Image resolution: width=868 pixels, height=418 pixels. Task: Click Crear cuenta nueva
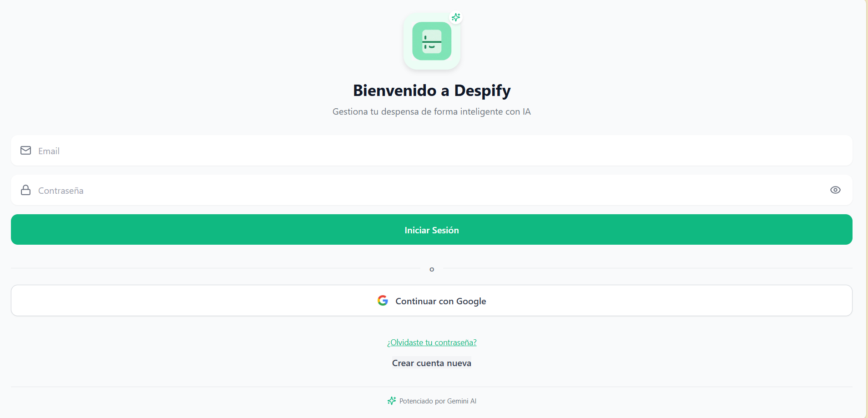click(x=432, y=363)
